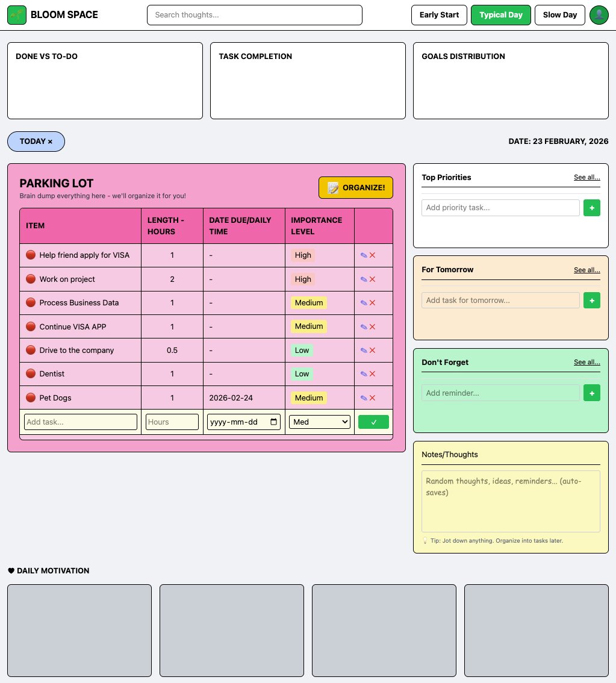Mark Help friend apply for VISA done
The image size is (616, 683).
click(31, 255)
